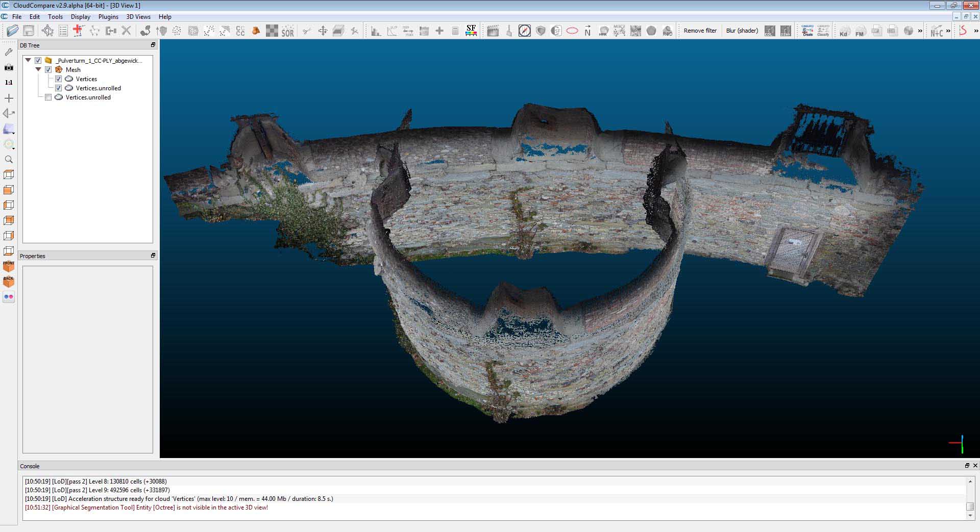Open the Help menu
The image size is (980, 532).
click(165, 17)
